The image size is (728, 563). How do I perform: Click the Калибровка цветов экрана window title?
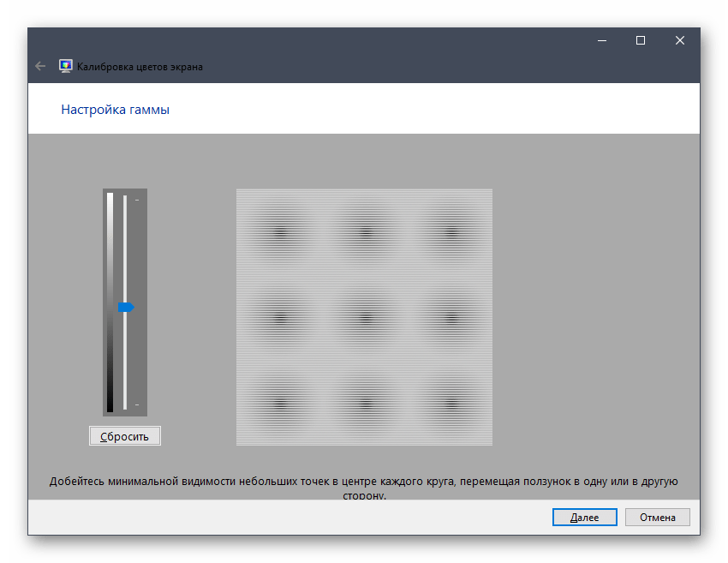(140, 66)
